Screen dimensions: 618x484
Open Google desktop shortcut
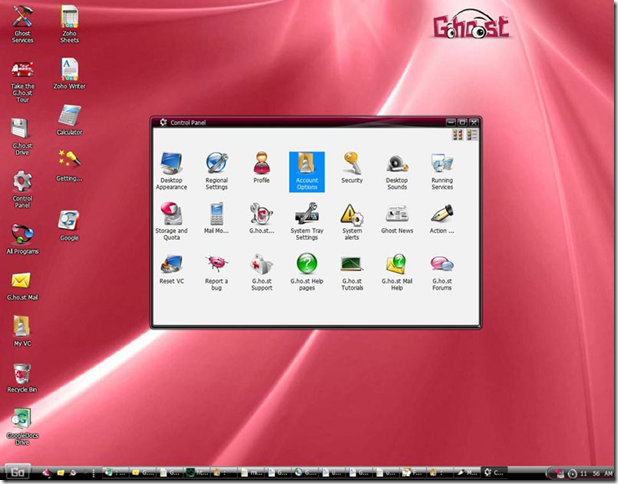point(69,225)
